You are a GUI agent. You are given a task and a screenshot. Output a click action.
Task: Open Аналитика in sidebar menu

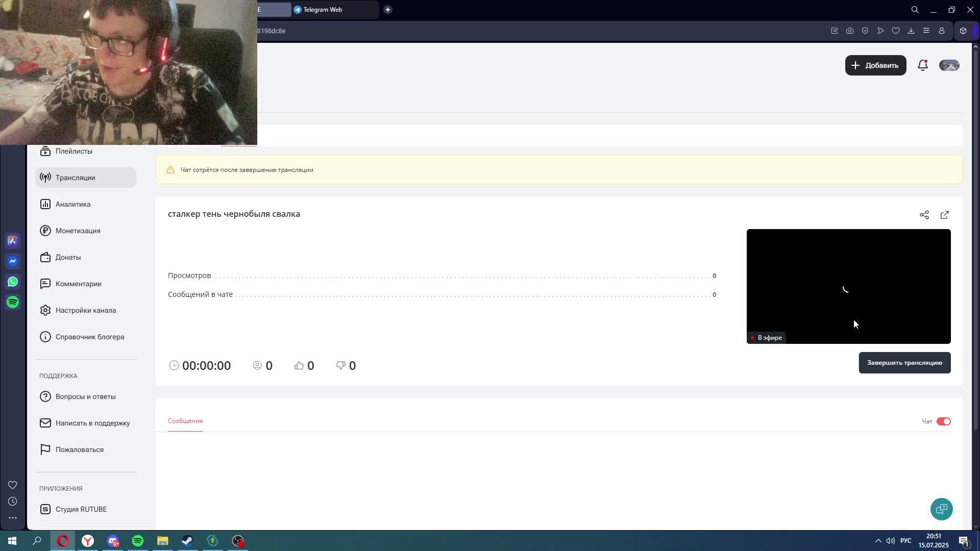click(x=73, y=204)
